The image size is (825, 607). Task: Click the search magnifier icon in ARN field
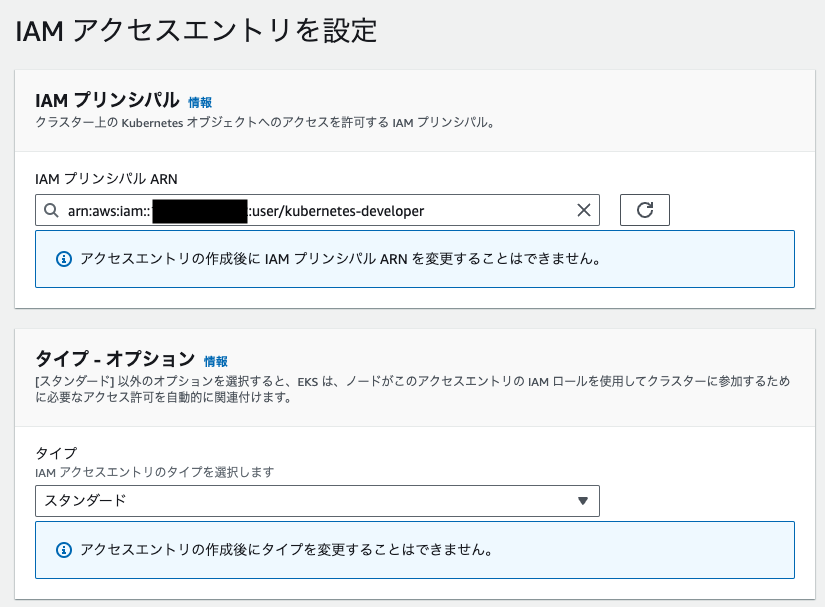(x=53, y=210)
